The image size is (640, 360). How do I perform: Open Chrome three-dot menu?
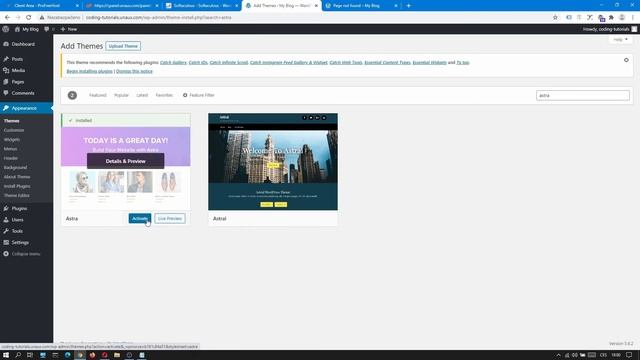pyautogui.click(x=633, y=18)
